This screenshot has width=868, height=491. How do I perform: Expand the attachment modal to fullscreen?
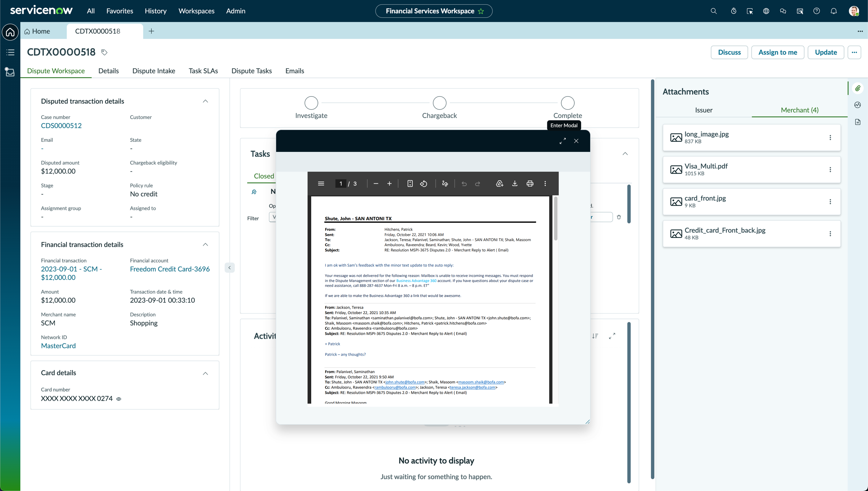562,141
